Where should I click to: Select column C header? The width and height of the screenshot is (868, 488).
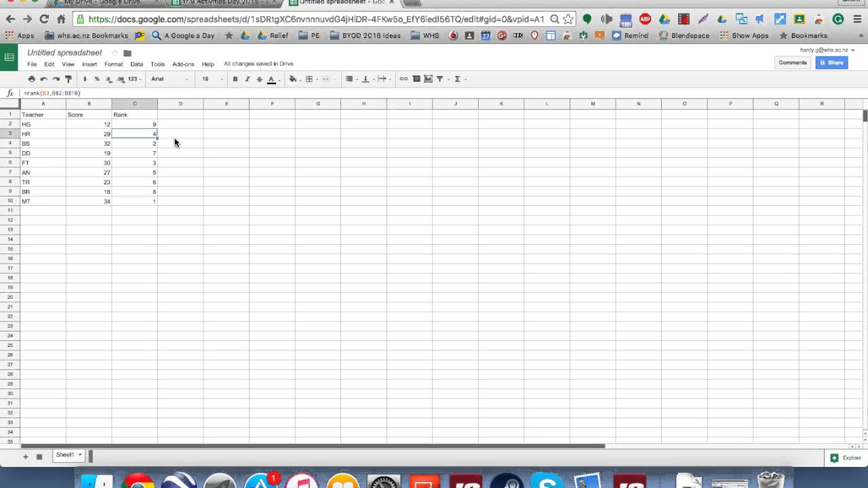(134, 104)
